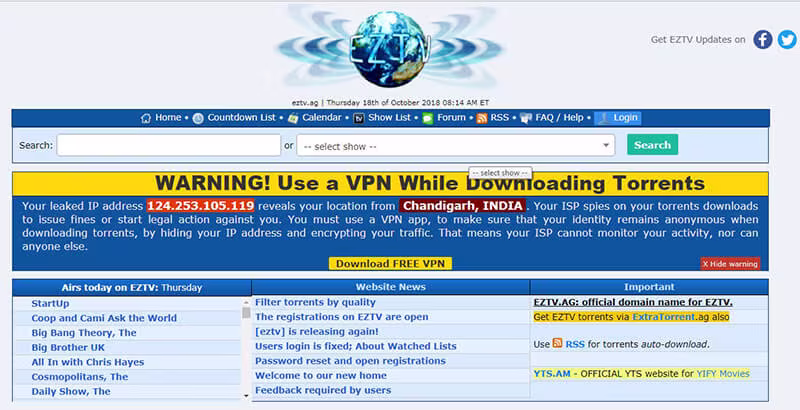Click the Home house icon

146,118
